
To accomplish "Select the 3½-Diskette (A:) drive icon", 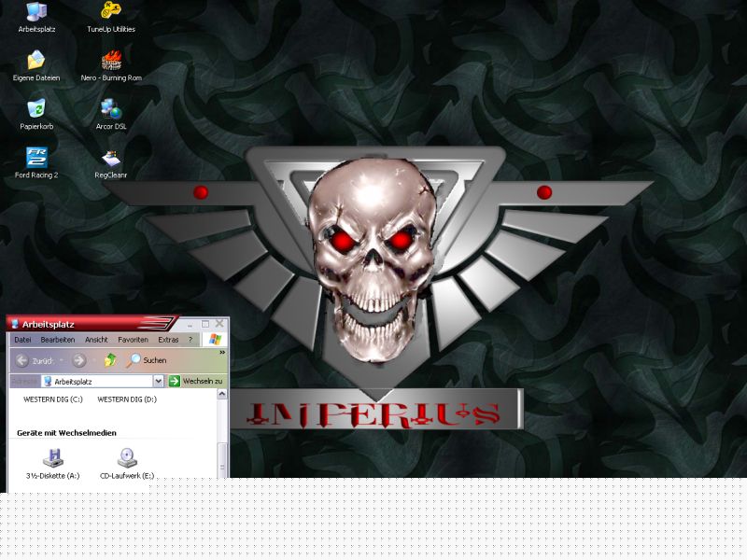I will click(x=53, y=464).
